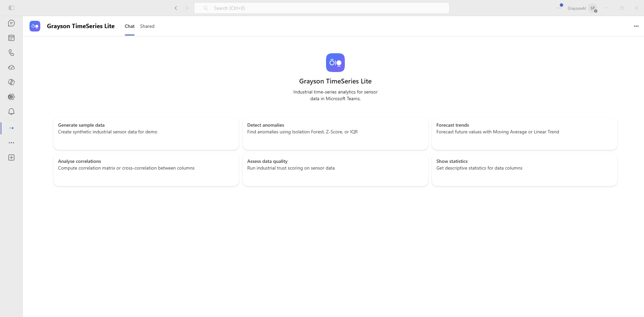This screenshot has height=317, width=644.
Task: Open the Activity bell icon
Action: tap(11, 112)
